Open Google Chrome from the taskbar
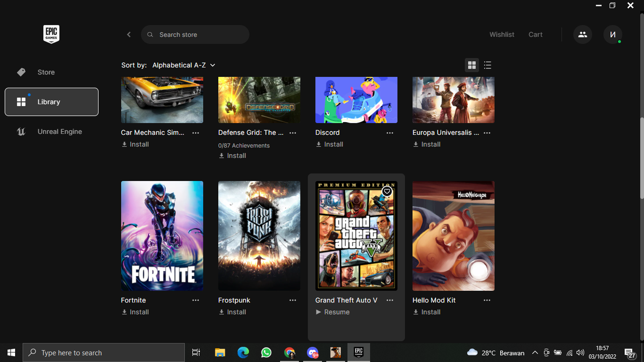 click(289, 353)
